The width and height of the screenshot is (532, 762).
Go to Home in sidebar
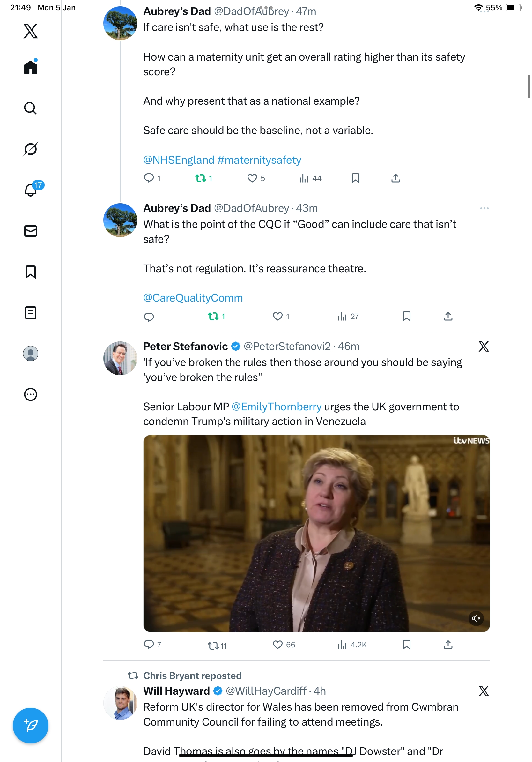coord(31,67)
